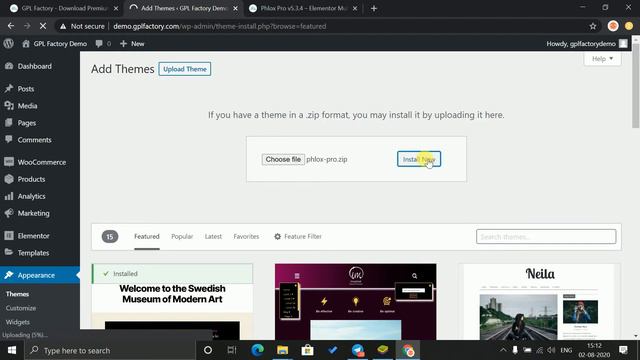Open Microsoft Store from taskbar
Image resolution: width=640 pixels, height=360 pixels.
point(307,350)
